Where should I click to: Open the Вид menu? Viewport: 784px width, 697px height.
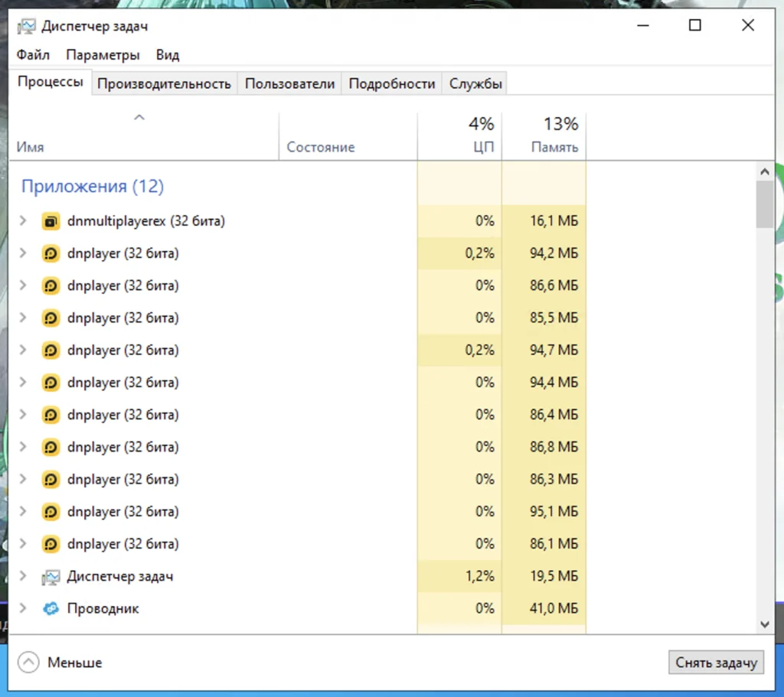point(168,54)
